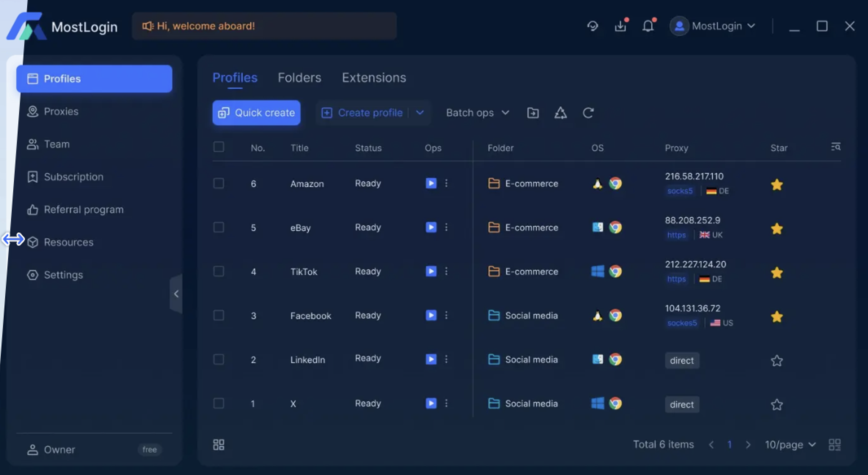Image resolution: width=868 pixels, height=475 pixels.
Task: Click E-commerce folder in Amazon row
Action: pos(523,183)
